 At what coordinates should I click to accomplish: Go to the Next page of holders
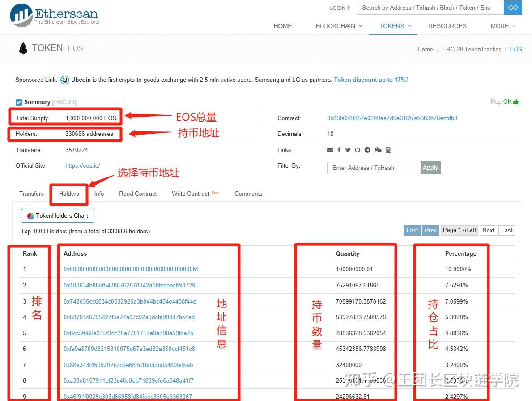(x=488, y=231)
